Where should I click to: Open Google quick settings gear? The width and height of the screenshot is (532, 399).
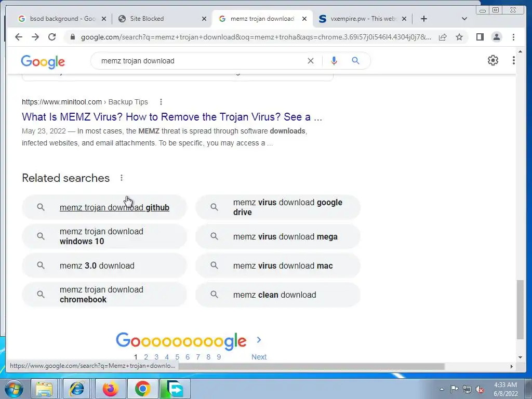pos(493,60)
